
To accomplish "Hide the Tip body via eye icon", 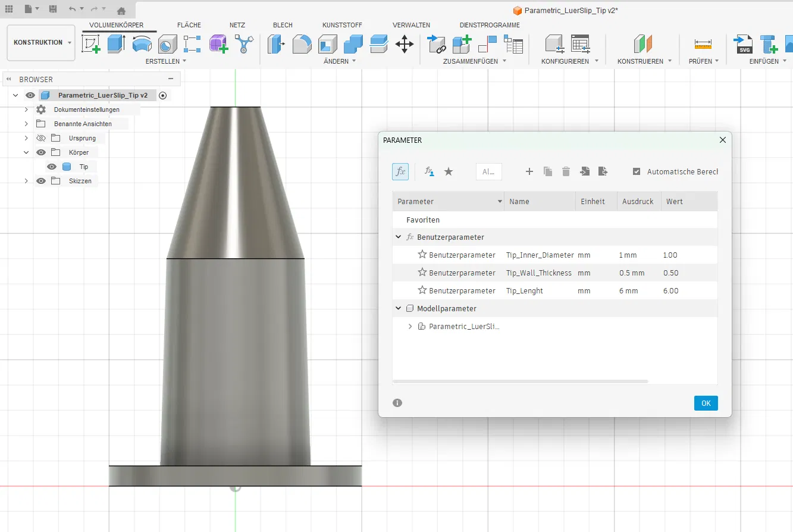I will pos(52,167).
